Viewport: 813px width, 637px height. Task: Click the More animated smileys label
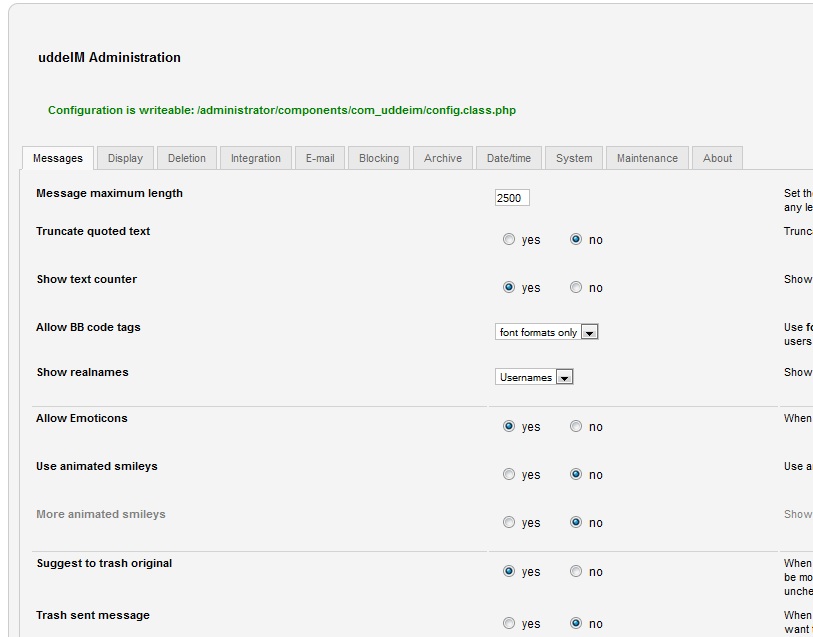[x=101, y=514]
